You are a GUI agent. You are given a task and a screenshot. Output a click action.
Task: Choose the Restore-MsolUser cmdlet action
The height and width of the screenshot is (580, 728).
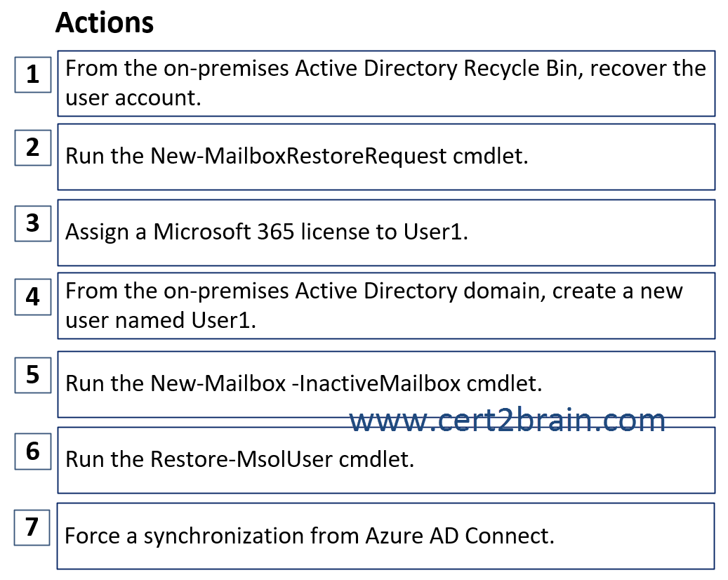pyautogui.click(x=386, y=460)
